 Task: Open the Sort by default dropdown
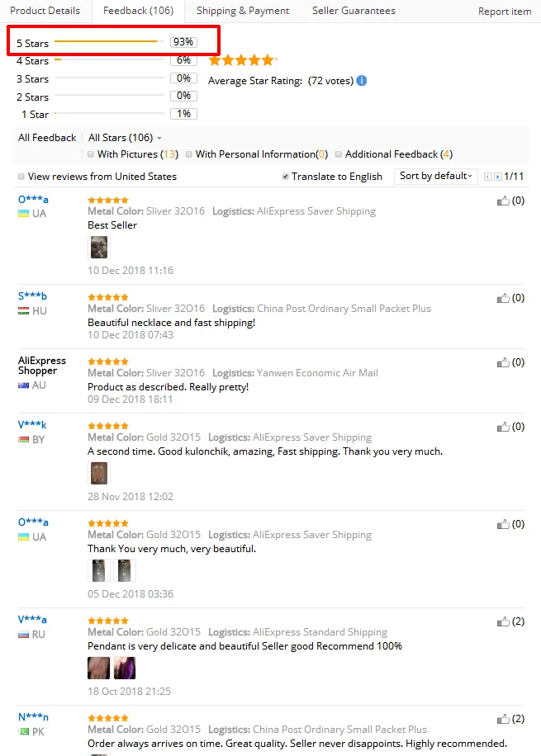point(437,176)
